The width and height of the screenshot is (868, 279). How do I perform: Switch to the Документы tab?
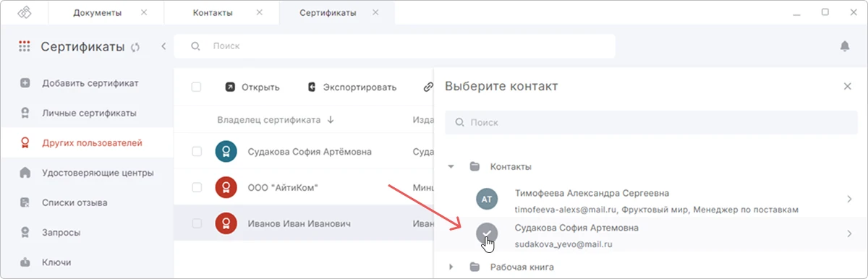click(98, 12)
